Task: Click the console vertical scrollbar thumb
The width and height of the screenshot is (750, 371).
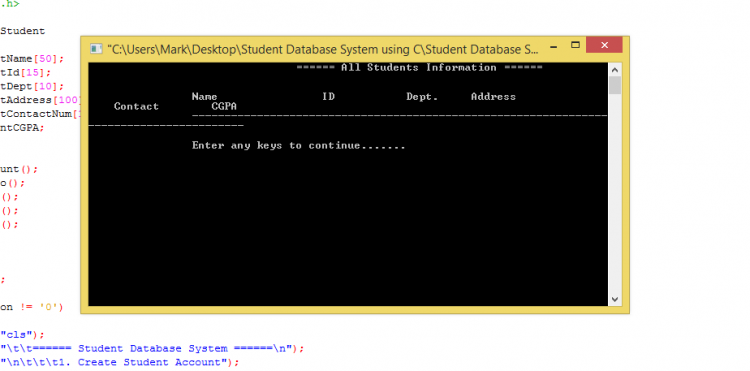Action: [615, 85]
